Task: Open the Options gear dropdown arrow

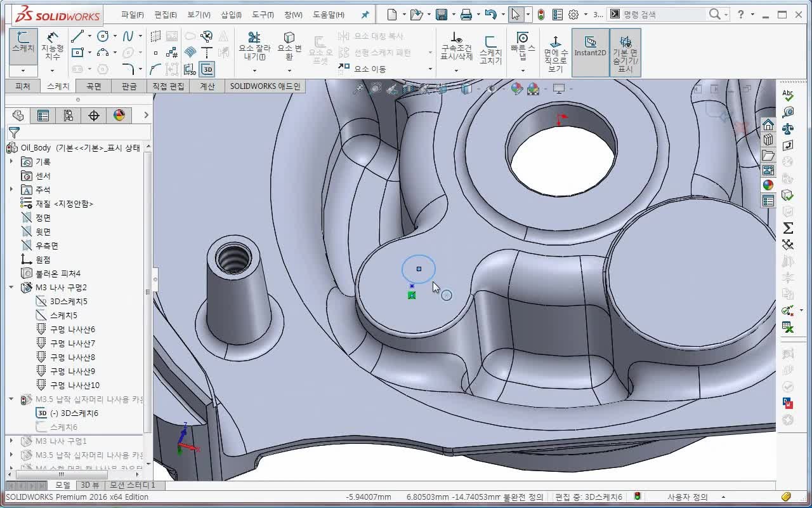Action: (x=585, y=14)
